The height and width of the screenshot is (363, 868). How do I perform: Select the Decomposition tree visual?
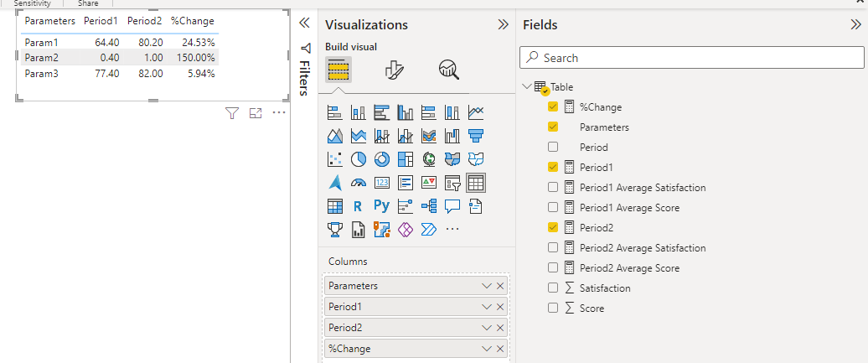(428, 206)
